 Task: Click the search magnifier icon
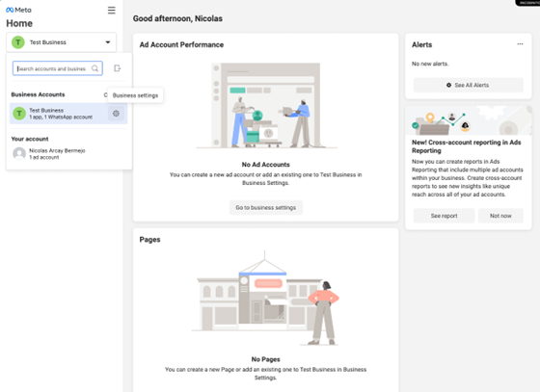pyautogui.click(x=94, y=68)
